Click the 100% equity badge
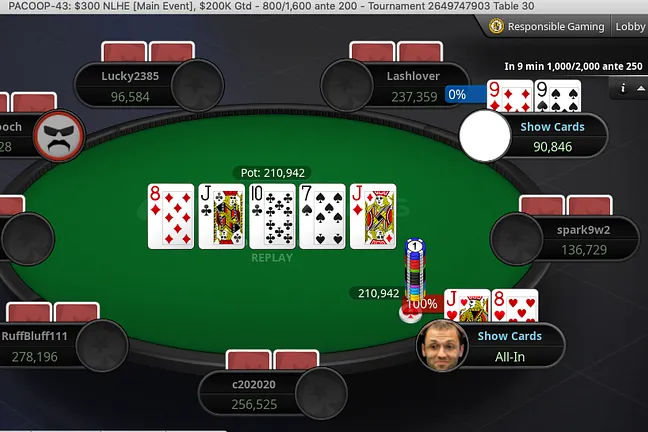648x432 pixels. click(x=422, y=304)
